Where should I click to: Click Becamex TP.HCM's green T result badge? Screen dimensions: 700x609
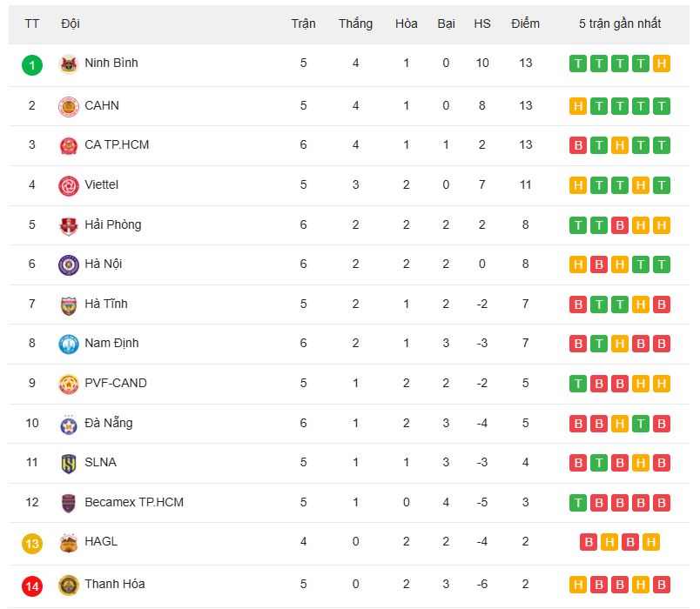click(578, 503)
